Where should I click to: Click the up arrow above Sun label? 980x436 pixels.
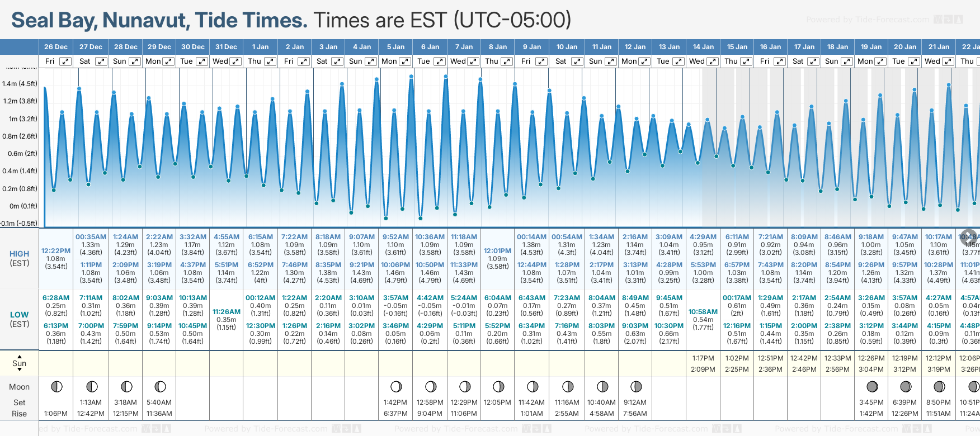pos(20,357)
